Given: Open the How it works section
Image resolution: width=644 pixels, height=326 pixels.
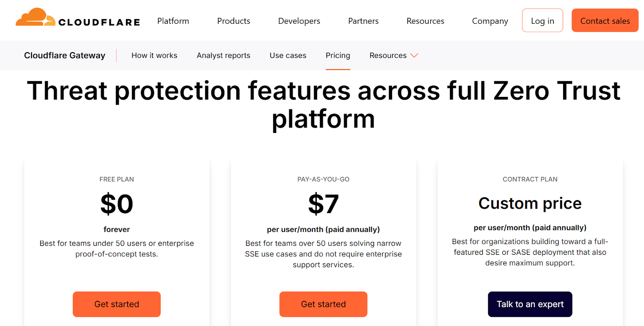Looking at the screenshot, I should click(x=154, y=55).
